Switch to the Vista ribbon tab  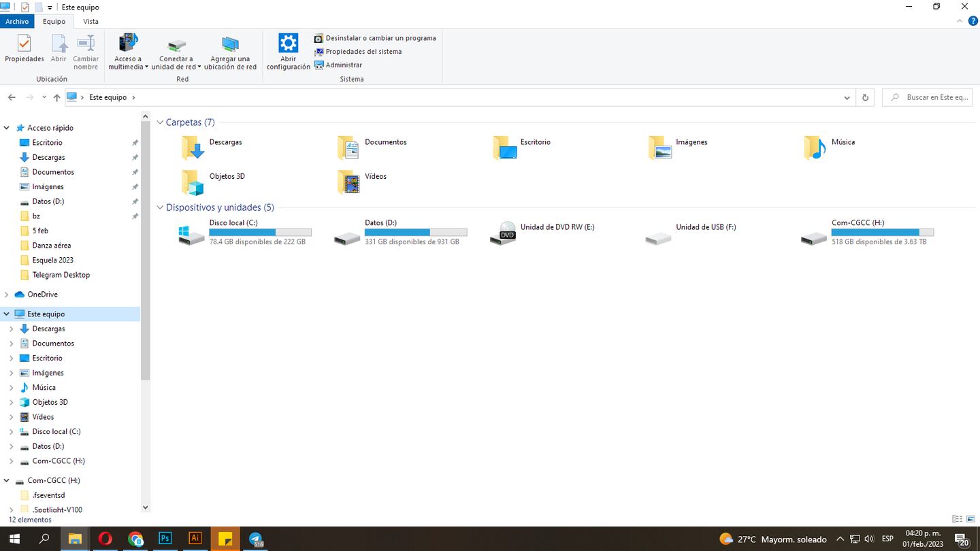91,21
